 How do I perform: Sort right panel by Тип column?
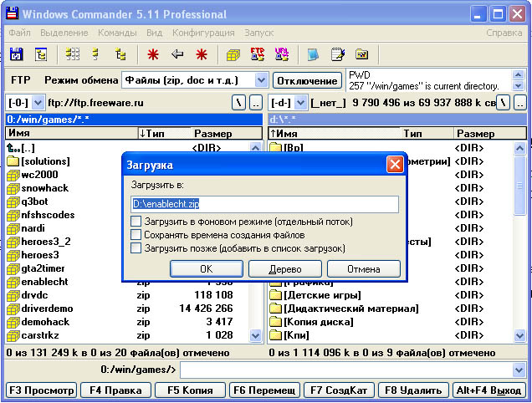point(427,133)
